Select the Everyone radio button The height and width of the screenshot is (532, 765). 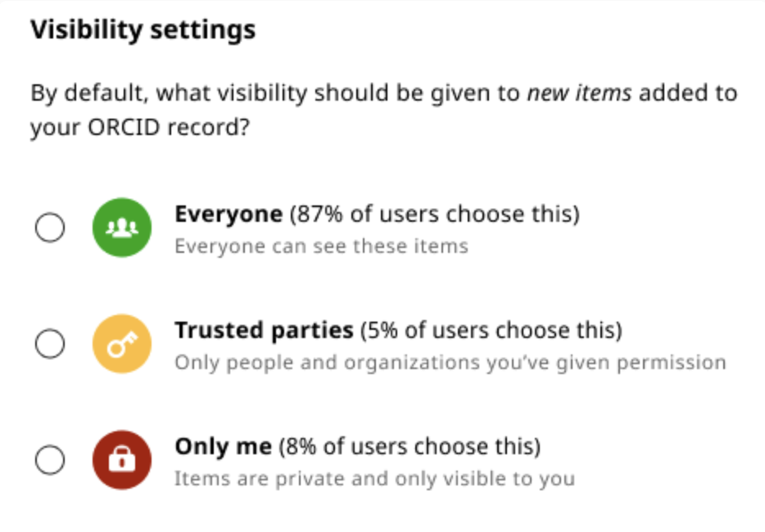[x=50, y=228]
